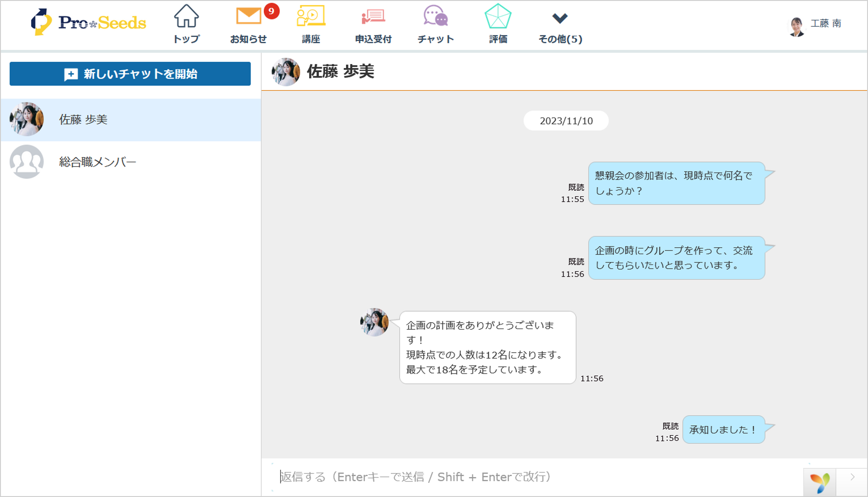868x497 pixels.
Task: Open 工藤 南 user profile menu
Action: point(816,25)
